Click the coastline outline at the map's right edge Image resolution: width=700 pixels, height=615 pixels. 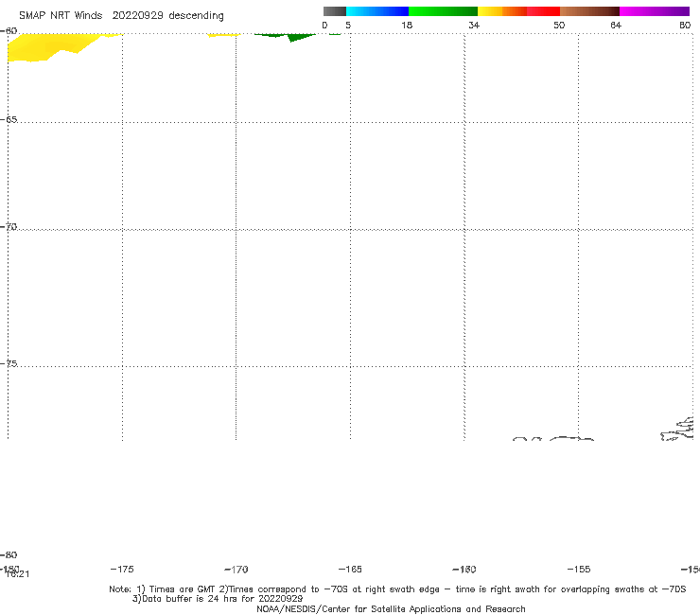coord(677,429)
